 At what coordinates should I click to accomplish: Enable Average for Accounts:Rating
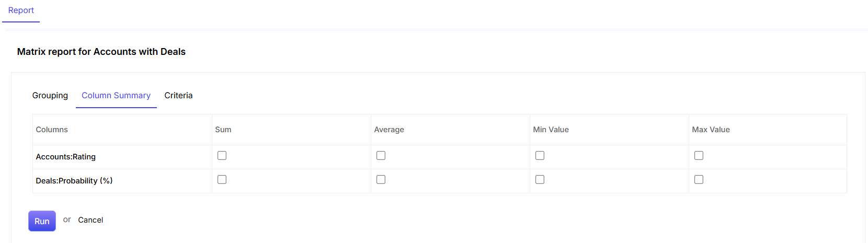381,156
